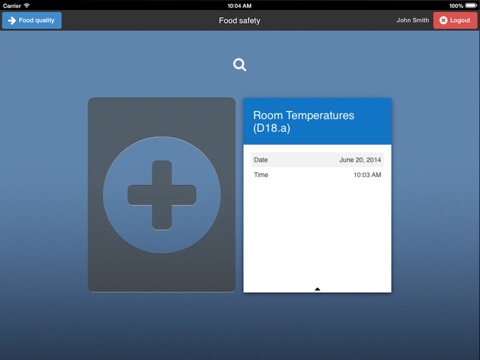Tap the battery indicator in status bar
Image resolution: width=480 pixels, height=360 pixels.
(471, 6)
